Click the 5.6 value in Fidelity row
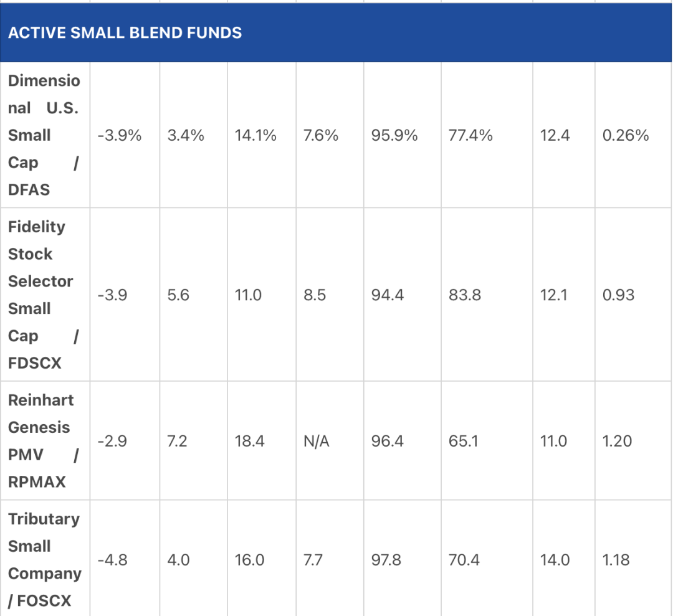Image resolution: width=673 pixels, height=616 pixels. (x=178, y=295)
